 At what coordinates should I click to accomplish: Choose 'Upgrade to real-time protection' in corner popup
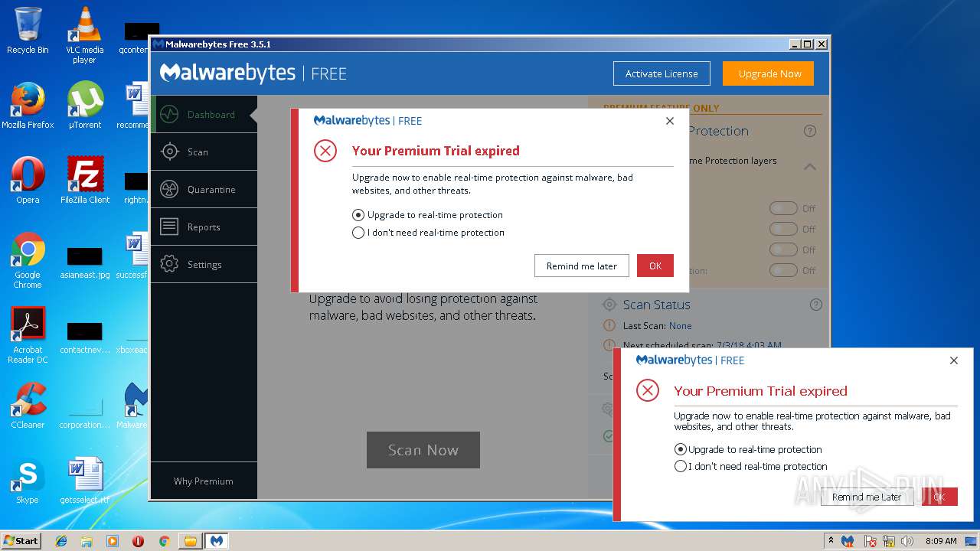coord(748,449)
